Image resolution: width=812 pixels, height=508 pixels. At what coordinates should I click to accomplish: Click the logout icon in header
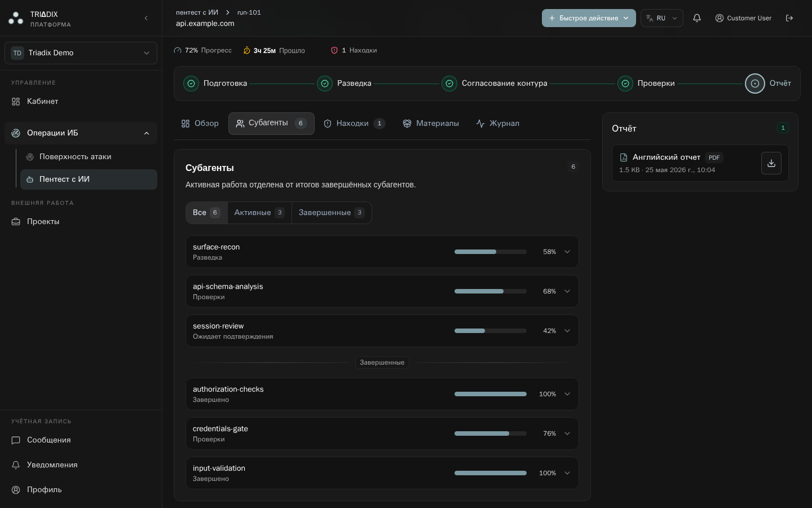789,18
